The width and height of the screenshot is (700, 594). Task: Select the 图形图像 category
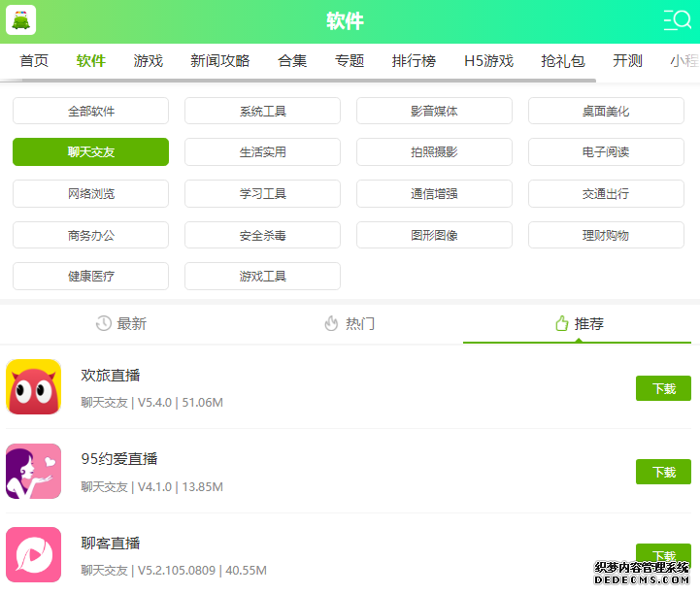434,235
